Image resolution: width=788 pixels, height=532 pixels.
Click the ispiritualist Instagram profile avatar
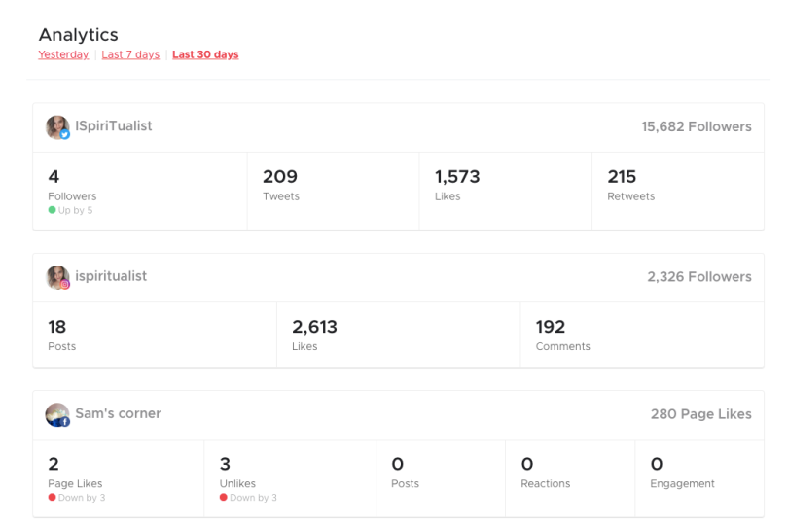point(57,277)
